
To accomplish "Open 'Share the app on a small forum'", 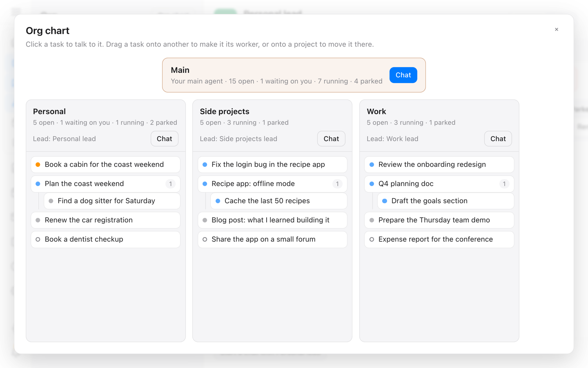I will click(272, 239).
